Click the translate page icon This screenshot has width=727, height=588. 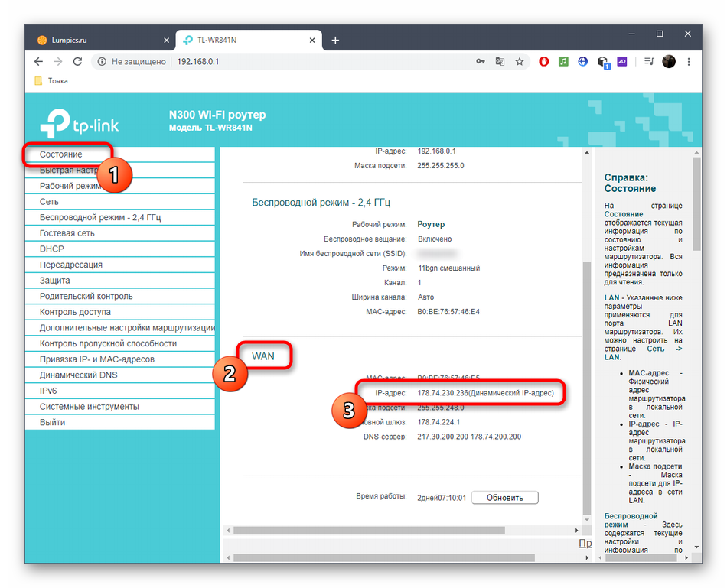tap(500, 62)
